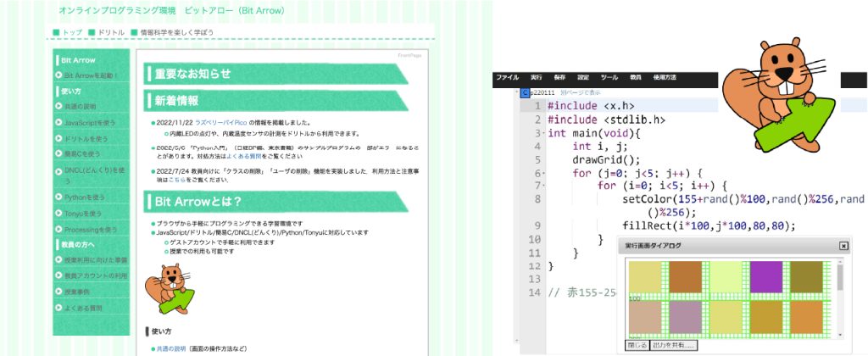Screen dimensions: 868x356
Task: Click the arrow icon beside the sidebar's 共通の説明
Action: (58, 106)
